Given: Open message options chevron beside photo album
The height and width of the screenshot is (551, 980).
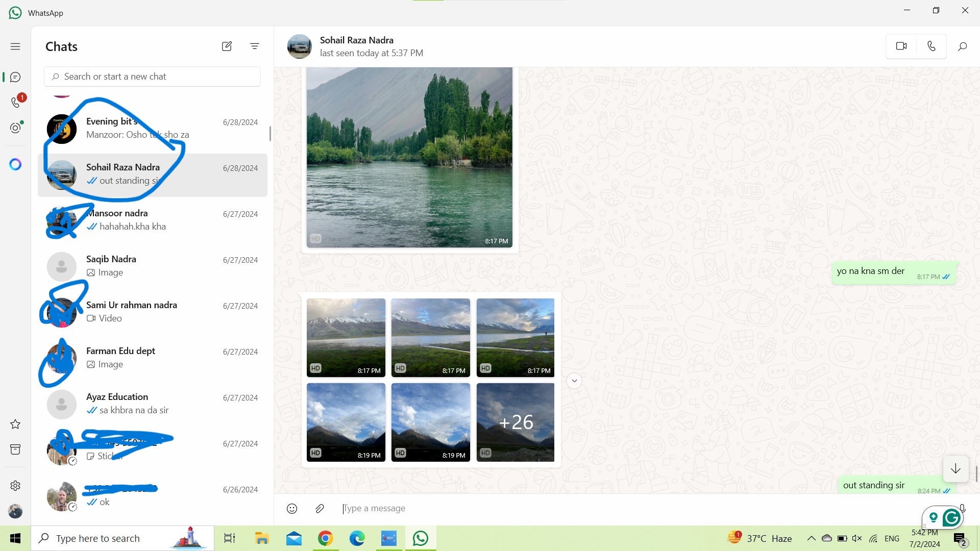Looking at the screenshot, I should pos(574,381).
